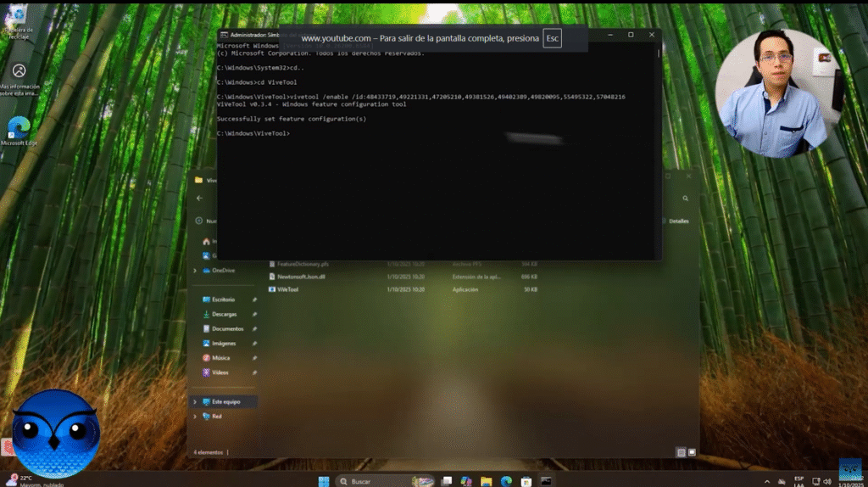This screenshot has height=487, width=868.
Task: Expand Este equipo in navigation pane
Action: [x=195, y=401]
